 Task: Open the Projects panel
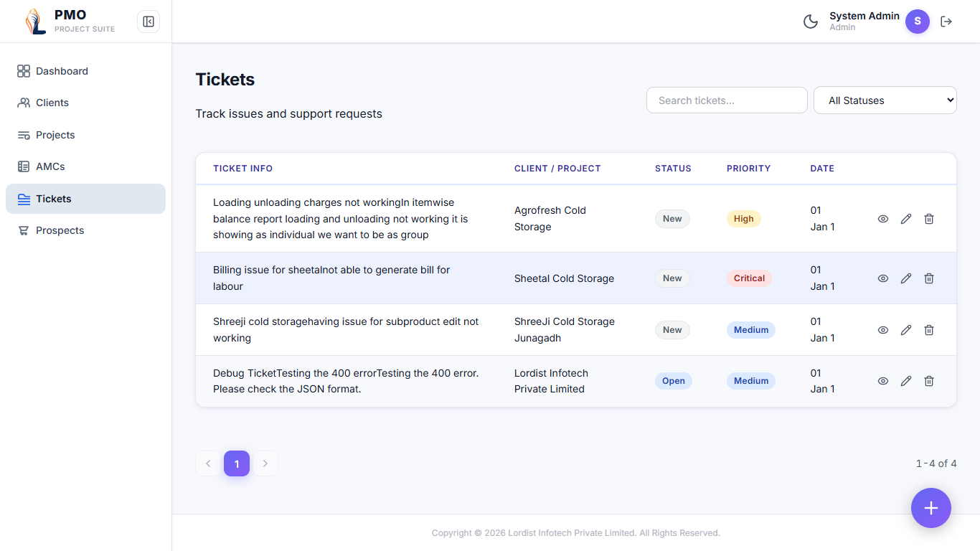(x=55, y=135)
